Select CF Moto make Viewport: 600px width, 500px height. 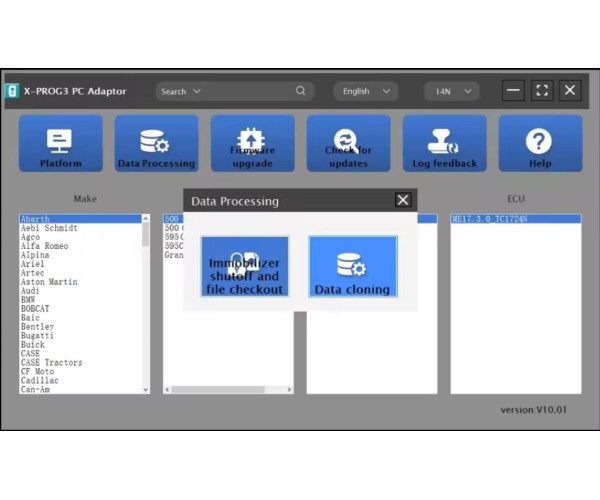click(x=80, y=371)
